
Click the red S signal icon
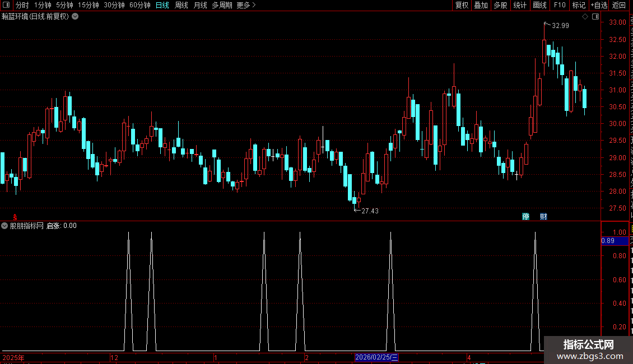coord(15,217)
